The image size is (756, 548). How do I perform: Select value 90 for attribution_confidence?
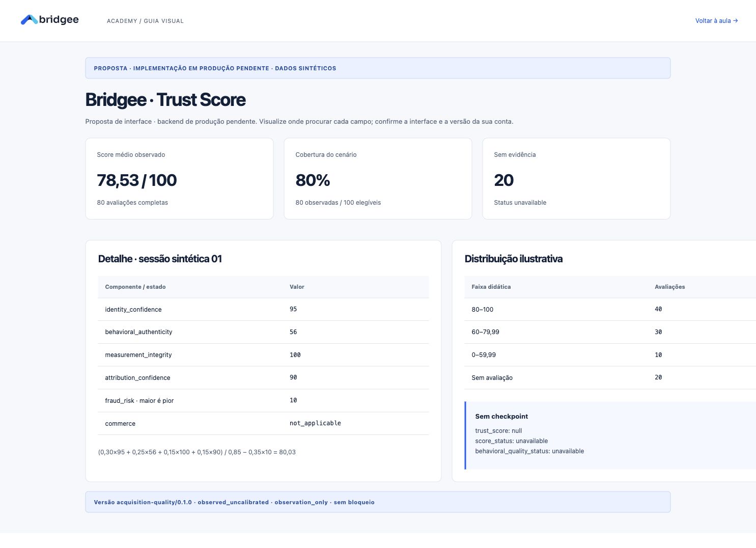(x=293, y=377)
